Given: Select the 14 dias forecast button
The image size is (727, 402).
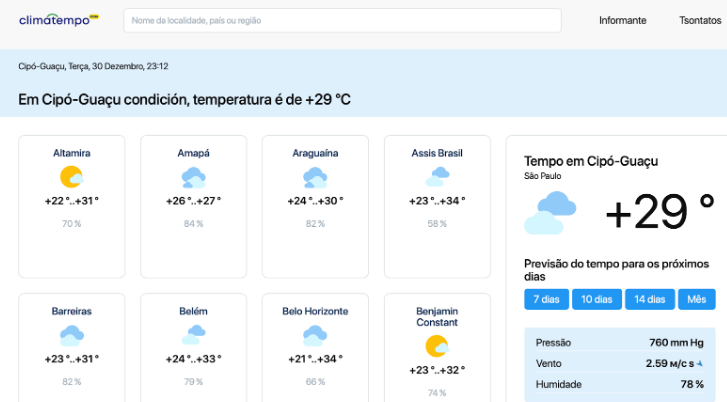Looking at the screenshot, I should click(x=649, y=299).
